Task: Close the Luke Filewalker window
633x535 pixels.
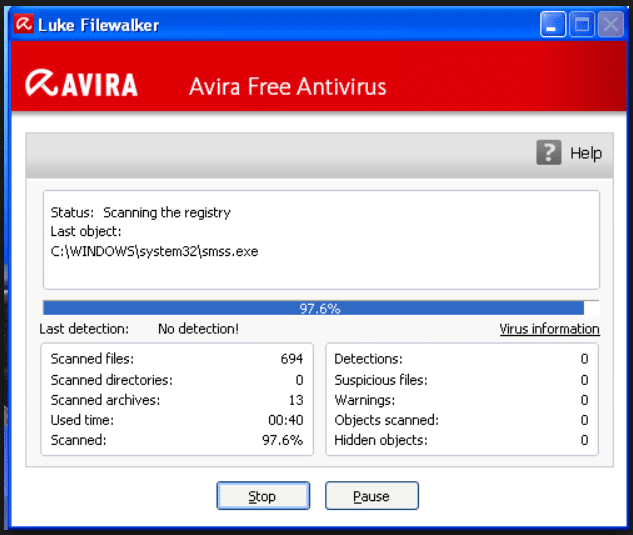Action: (x=611, y=25)
